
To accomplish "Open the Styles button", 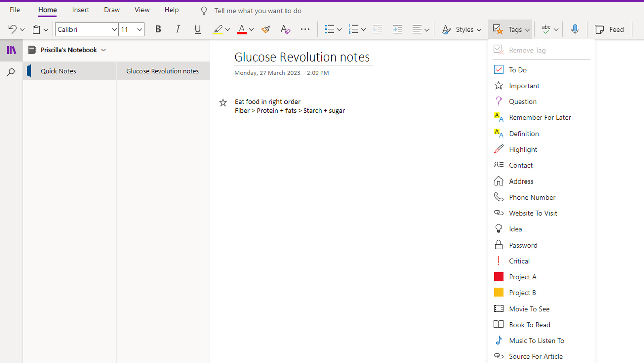I will [461, 30].
